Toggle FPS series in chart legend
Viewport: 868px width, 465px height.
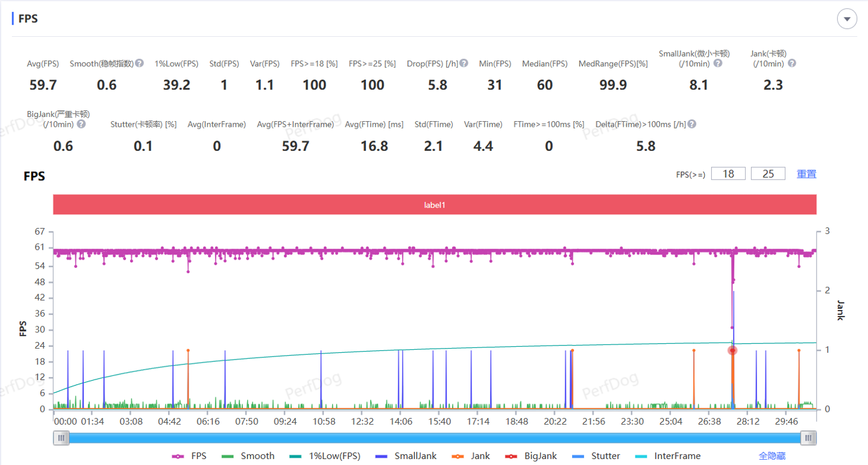pos(189,456)
